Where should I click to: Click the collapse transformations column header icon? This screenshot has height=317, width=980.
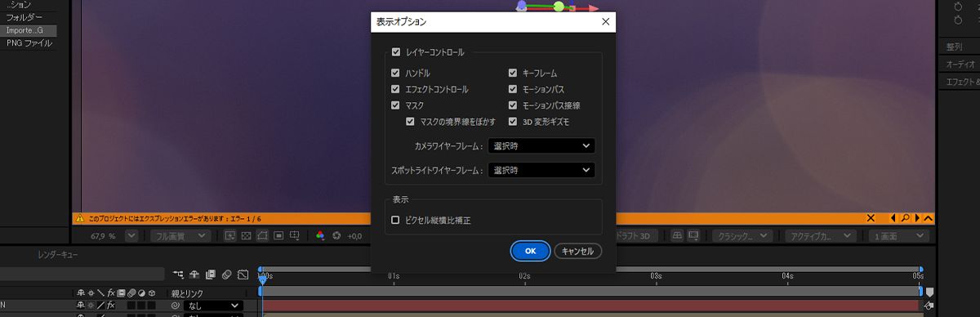tap(91, 292)
